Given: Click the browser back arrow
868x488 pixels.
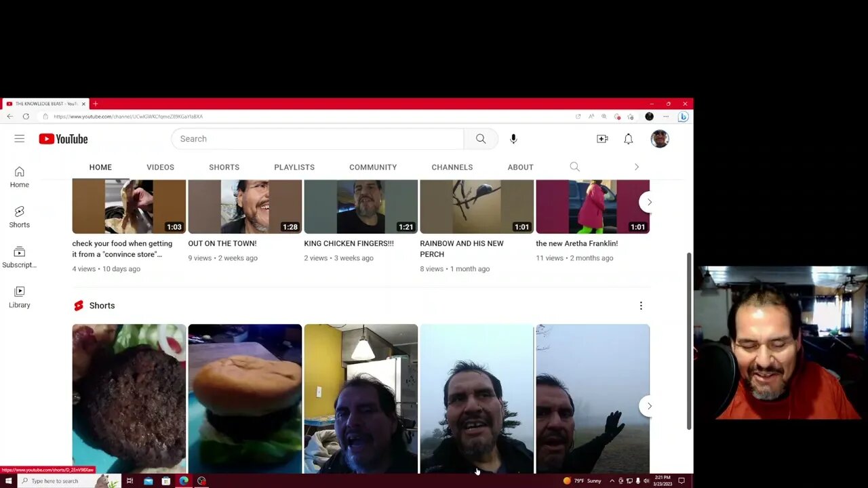Looking at the screenshot, I should [9, 117].
